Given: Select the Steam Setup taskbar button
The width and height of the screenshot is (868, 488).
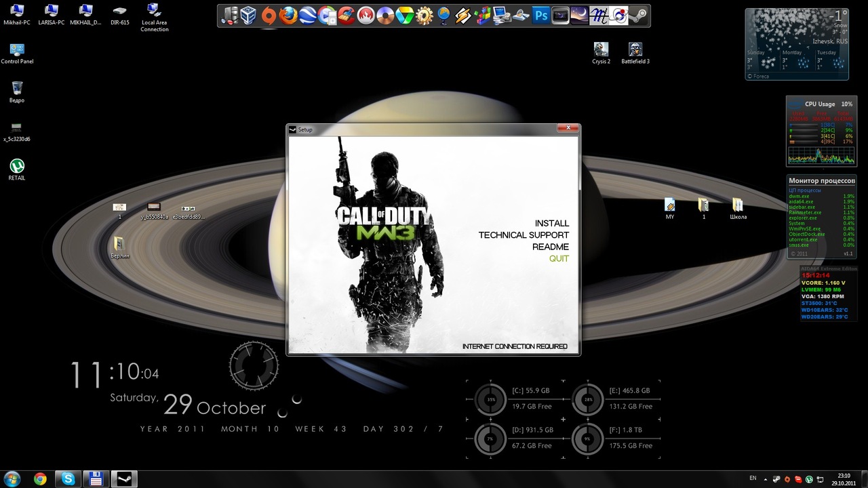Looking at the screenshot, I should [x=124, y=479].
